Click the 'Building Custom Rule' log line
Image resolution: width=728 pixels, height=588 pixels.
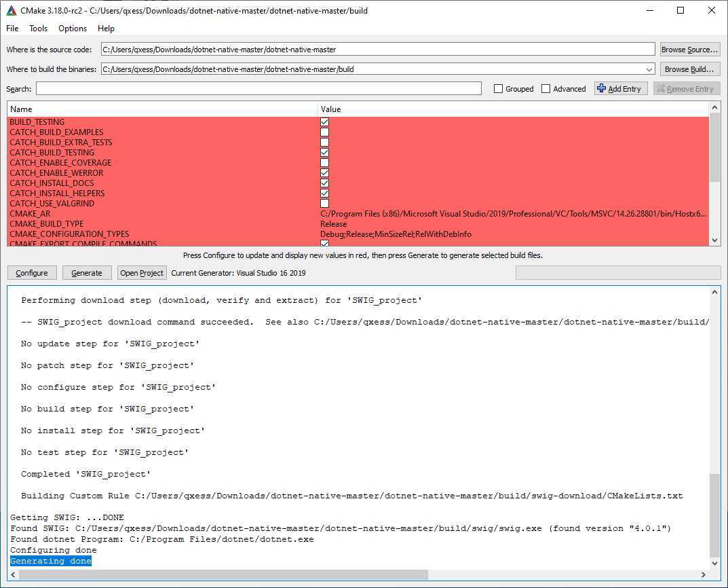352,496
